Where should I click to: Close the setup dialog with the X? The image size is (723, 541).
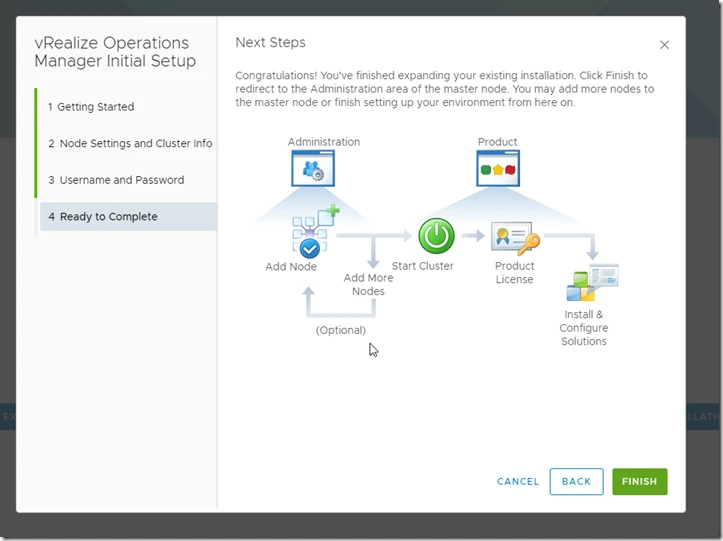pyautogui.click(x=664, y=45)
